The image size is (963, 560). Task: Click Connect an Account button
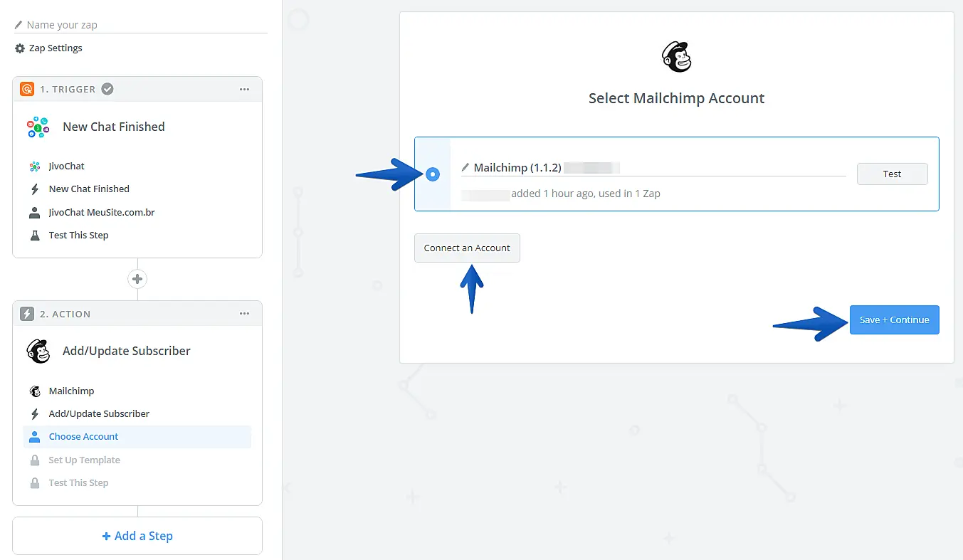(x=467, y=248)
